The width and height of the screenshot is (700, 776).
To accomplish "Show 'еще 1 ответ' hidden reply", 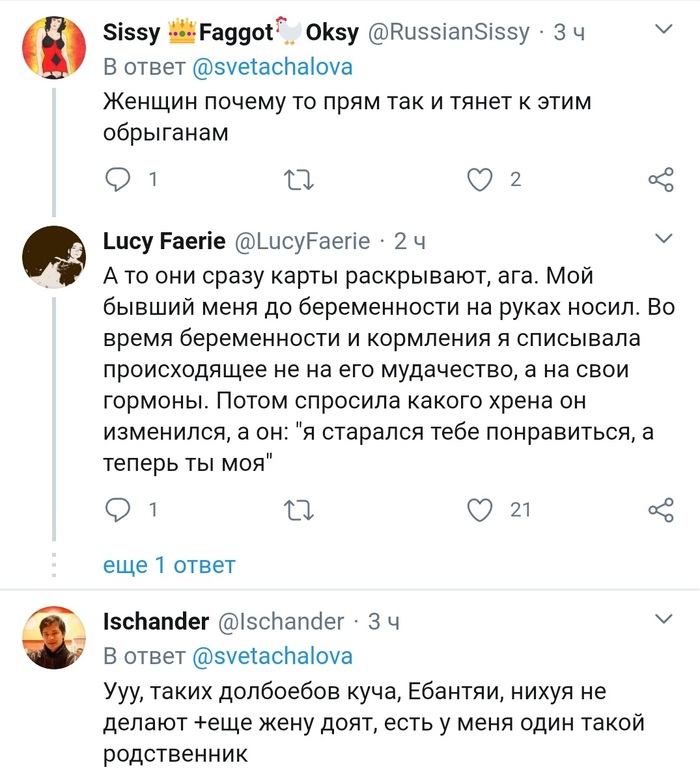I will tap(169, 565).
